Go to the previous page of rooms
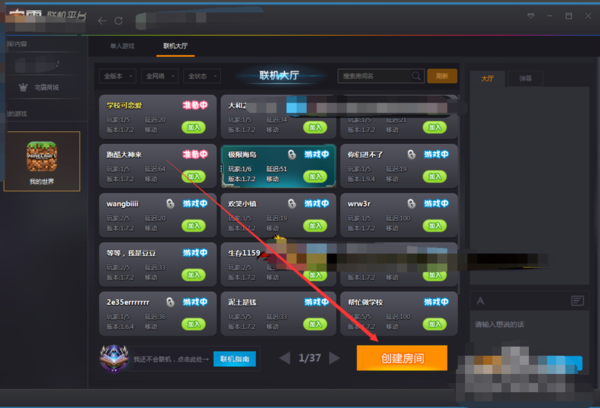 tap(284, 358)
